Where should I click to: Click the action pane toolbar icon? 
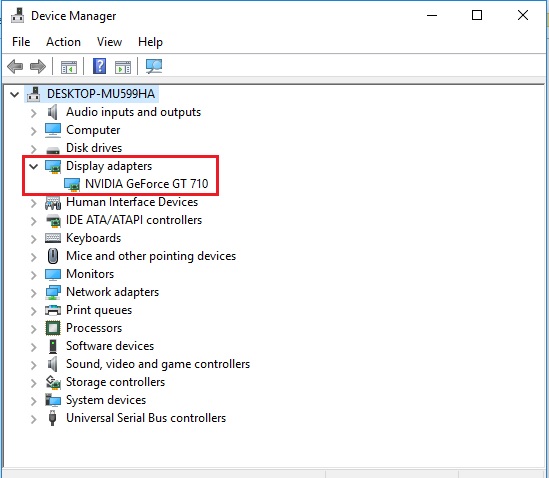coord(123,67)
